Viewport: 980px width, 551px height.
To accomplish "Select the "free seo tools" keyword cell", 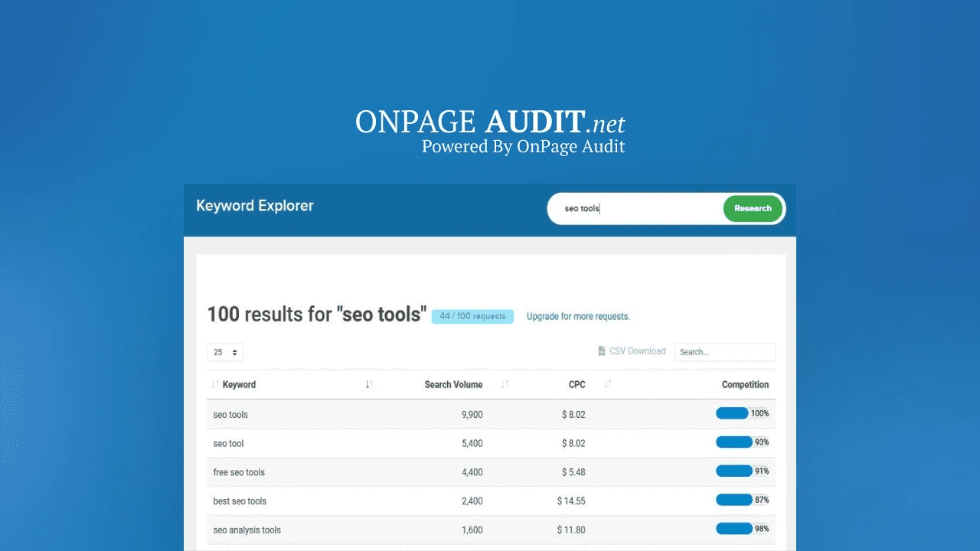I will click(239, 472).
